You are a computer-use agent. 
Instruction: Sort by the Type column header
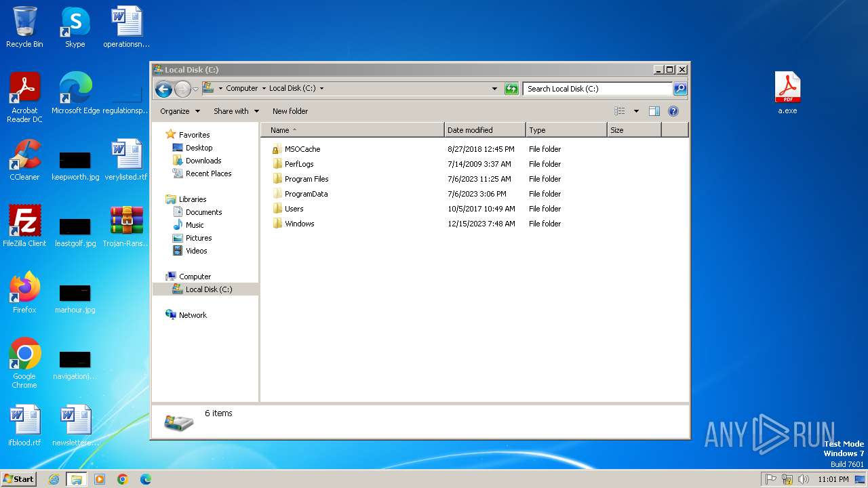(566, 130)
